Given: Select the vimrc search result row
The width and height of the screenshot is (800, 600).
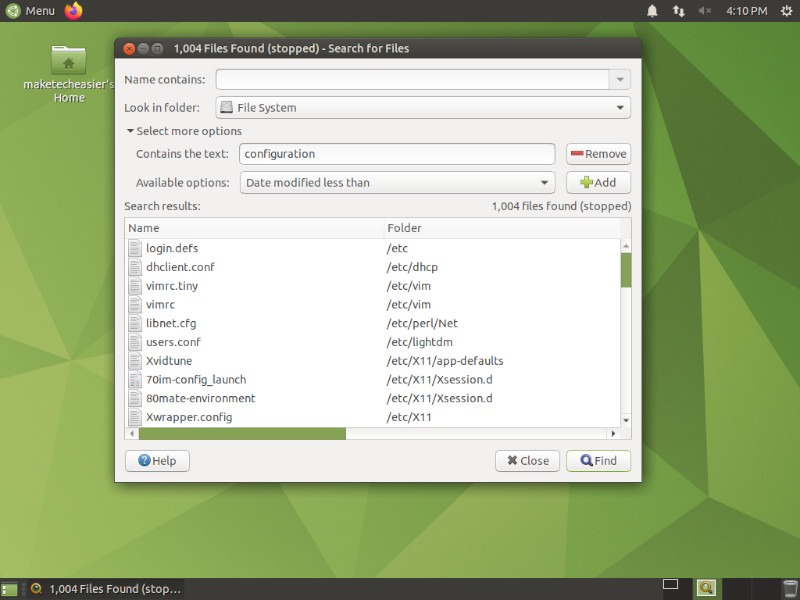Looking at the screenshot, I should [250, 304].
